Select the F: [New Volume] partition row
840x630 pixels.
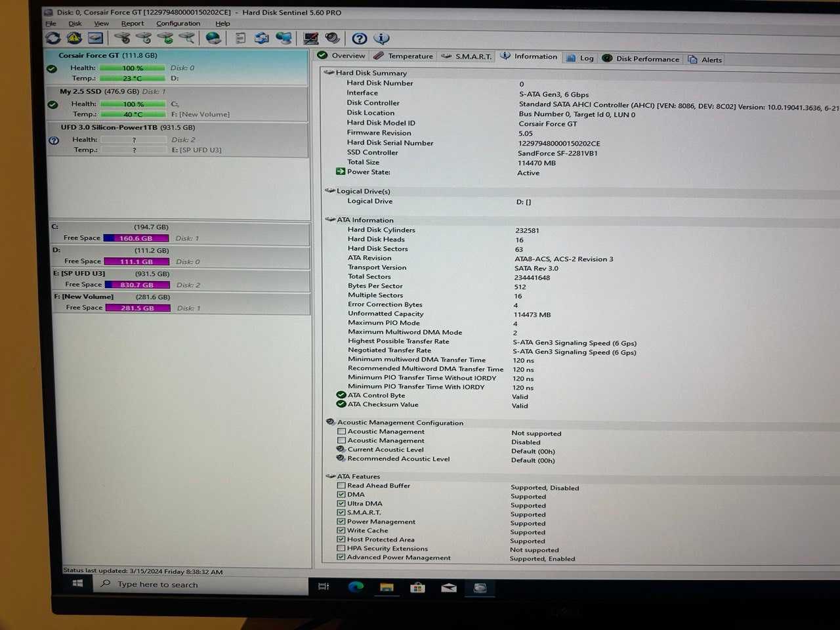pyautogui.click(x=182, y=303)
